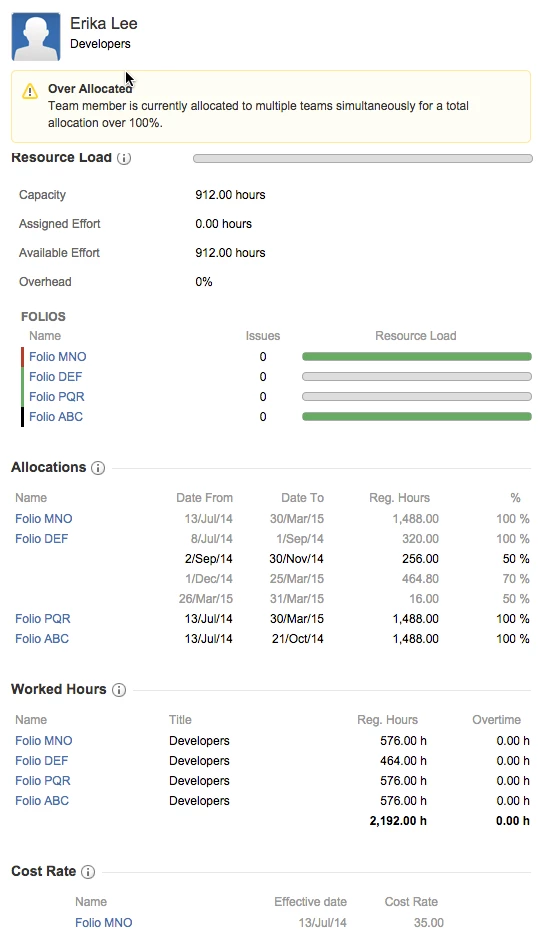This screenshot has width=547, height=933.
Task: Open Folio MNO in the Folios list
Action: coord(58,357)
